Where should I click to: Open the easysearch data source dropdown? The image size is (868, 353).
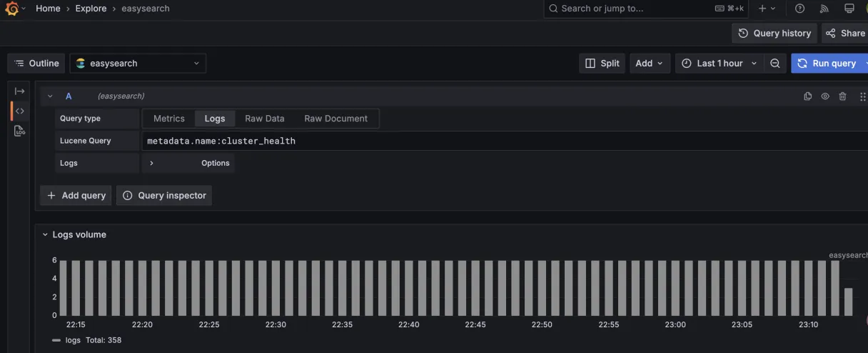point(138,64)
